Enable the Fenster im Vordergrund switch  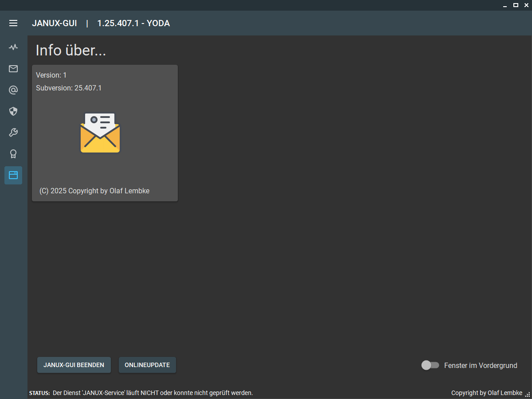pyautogui.click(x=430, y=365)
